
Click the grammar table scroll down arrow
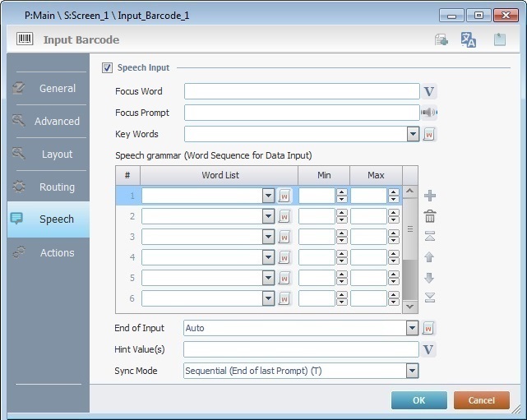(410, 307)
